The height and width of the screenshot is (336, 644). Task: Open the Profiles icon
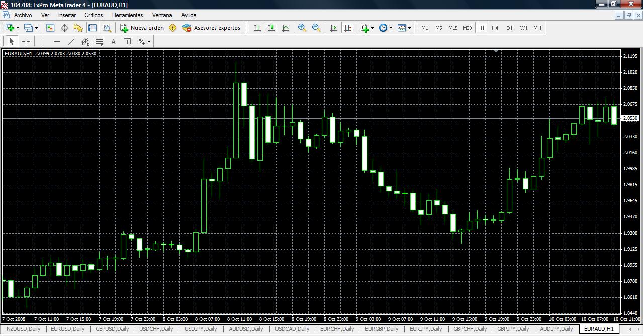[28, 28]
